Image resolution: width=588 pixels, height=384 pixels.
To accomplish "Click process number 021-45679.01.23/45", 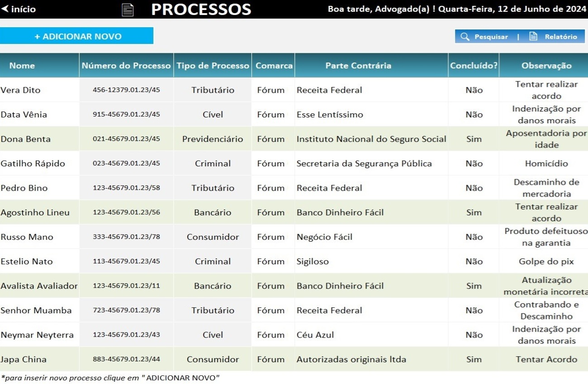I will pyautogui.click(x=126, y=139).
